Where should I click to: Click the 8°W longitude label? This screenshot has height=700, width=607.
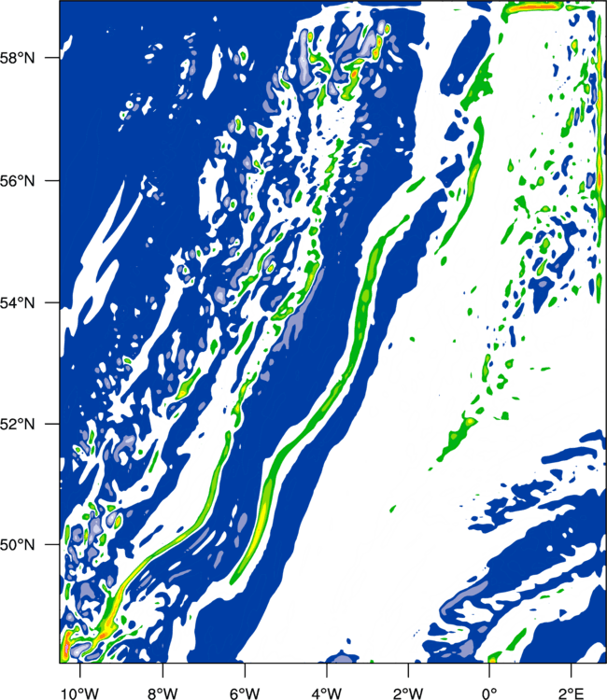[162, 693]
